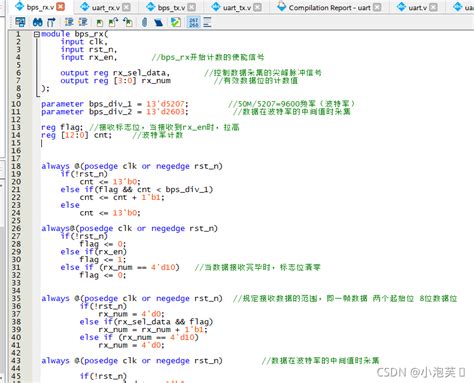Jump to previous bookmark icon
This screenshot has width=474, height=383.
coord(128,22)
